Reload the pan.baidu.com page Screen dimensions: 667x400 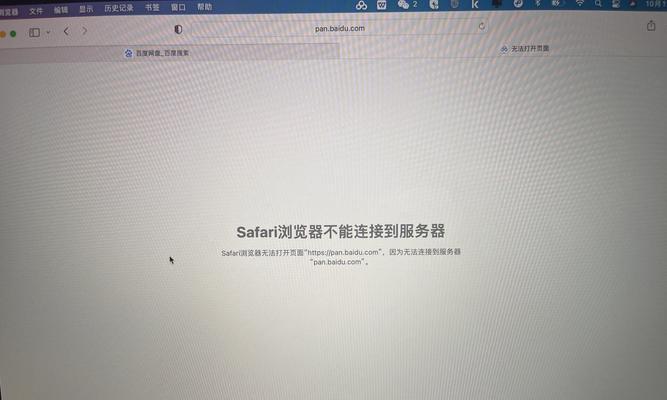[482, 26]
